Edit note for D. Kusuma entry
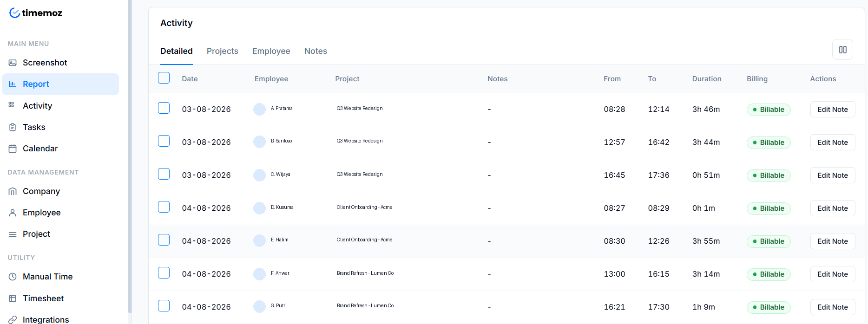This screenshot has height=324, width=868. click(833, 208)
